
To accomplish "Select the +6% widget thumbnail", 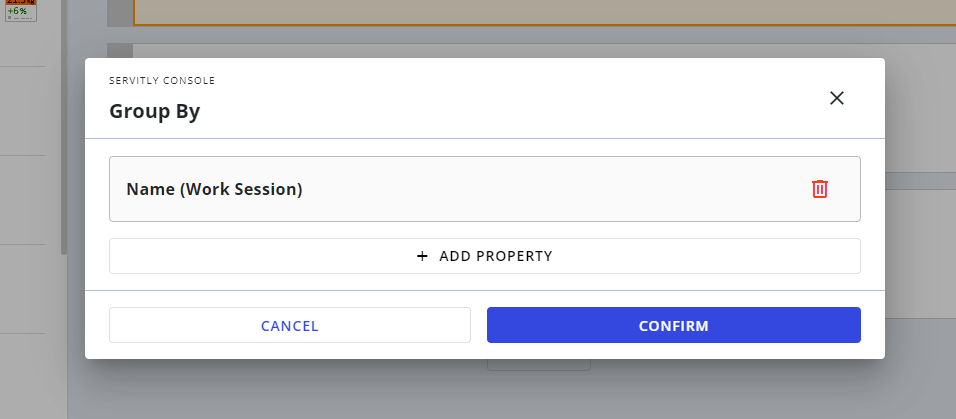I will (x=21, y=10).
